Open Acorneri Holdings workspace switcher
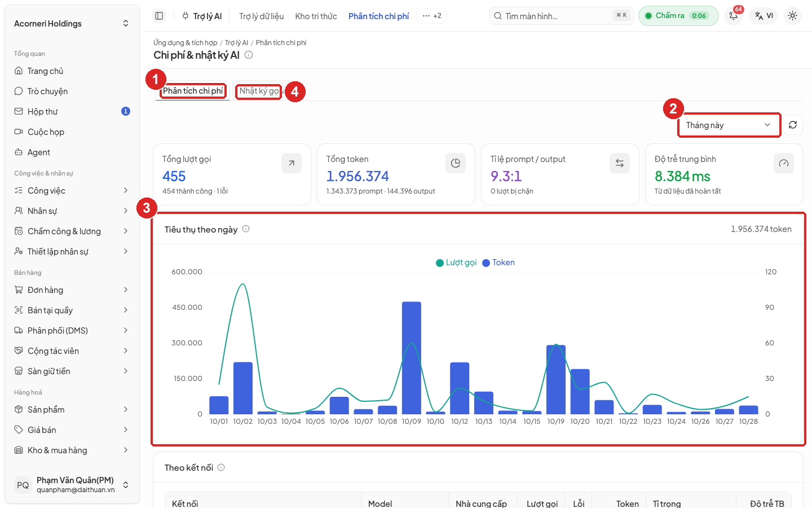Viewport: 812px width, 508px height. pyautogui.click(x=72, y=24)
